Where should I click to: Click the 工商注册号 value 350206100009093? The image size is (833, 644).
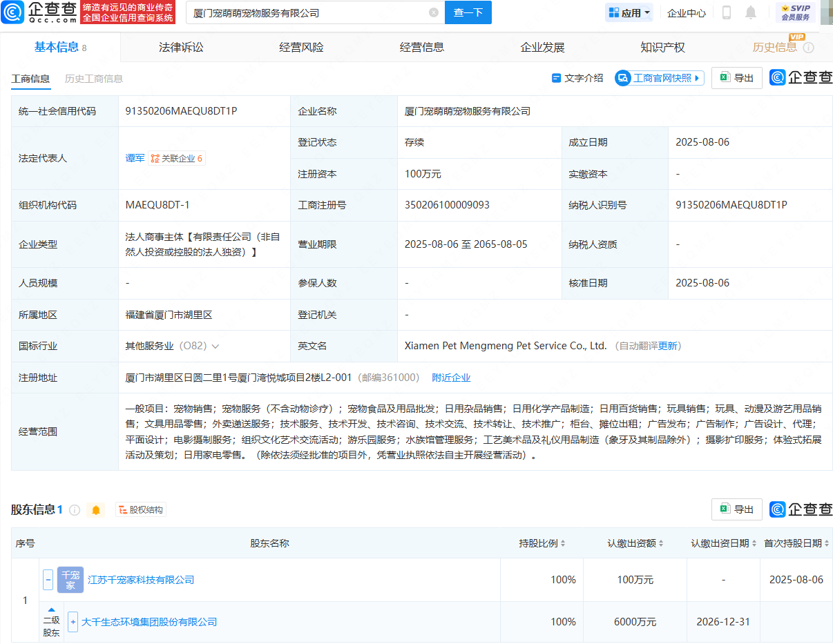pos(447,205)
